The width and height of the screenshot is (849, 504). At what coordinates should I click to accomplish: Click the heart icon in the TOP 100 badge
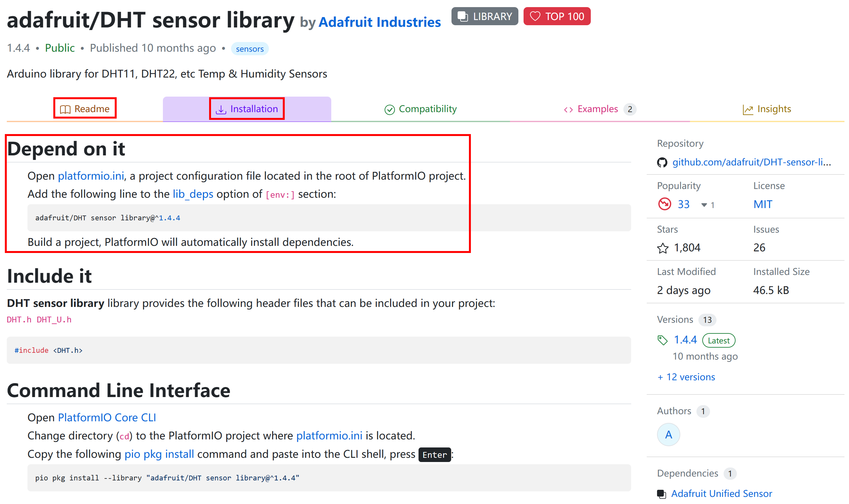point(535,16)
